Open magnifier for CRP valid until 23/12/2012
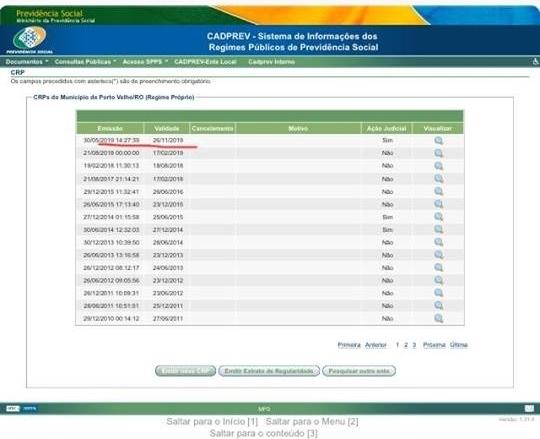The height and width of the screenshot is (439, 540). tap(438, 280)
